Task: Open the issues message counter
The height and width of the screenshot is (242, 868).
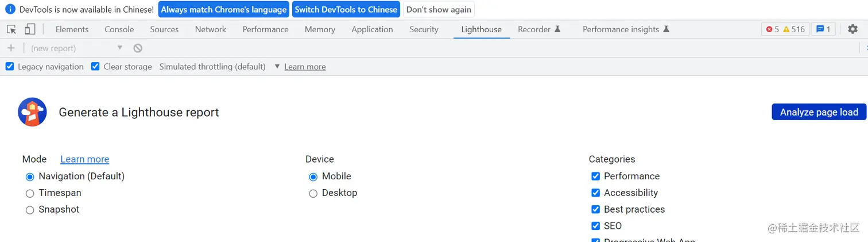Action: tap(823, 29)
